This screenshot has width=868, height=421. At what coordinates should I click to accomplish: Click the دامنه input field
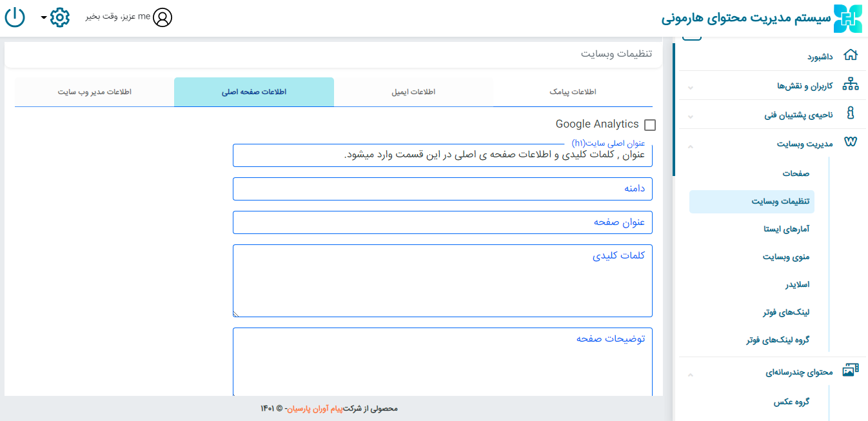(x=442, y=189)
